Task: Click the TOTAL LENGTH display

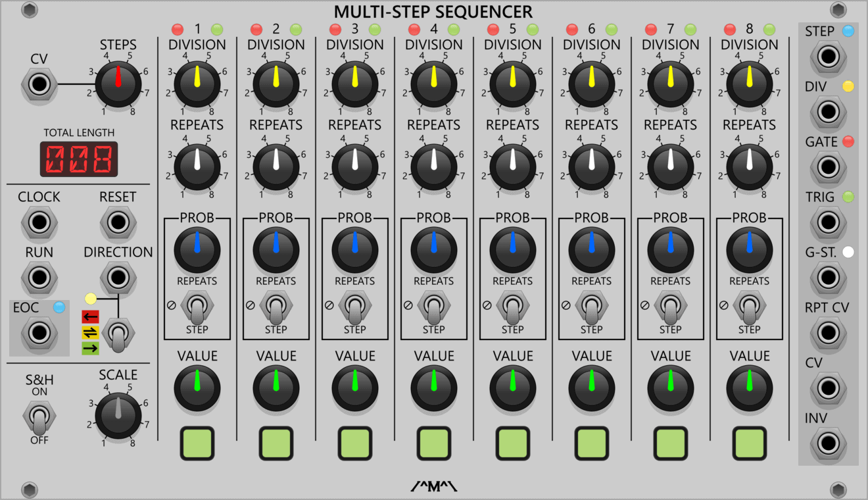Action: pyautogui.click(x=79, y=159)
